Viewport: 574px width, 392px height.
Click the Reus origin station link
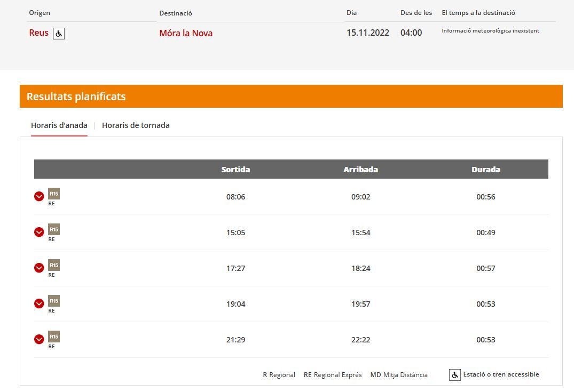click(38, 33)
